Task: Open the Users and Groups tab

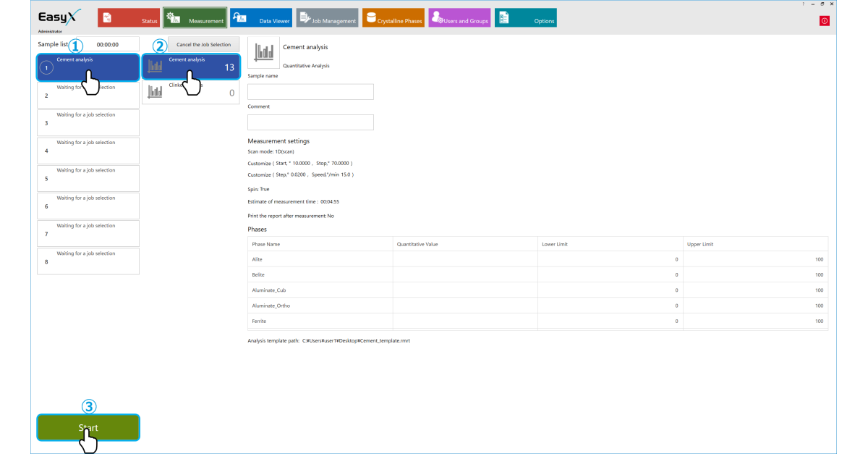Action: 459,18
